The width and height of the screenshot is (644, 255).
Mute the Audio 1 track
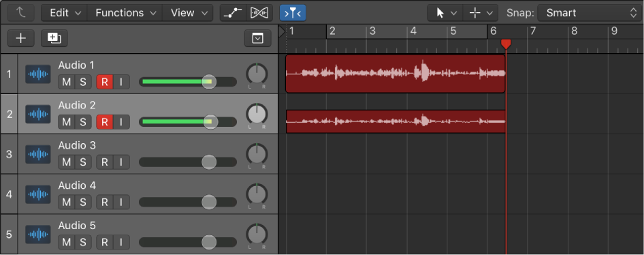coord(67,82)
